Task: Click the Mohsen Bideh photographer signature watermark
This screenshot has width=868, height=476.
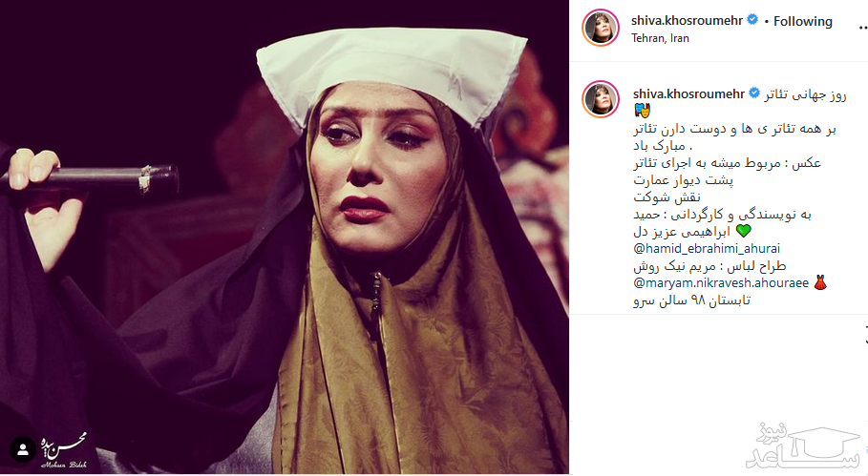Action: 64,450
